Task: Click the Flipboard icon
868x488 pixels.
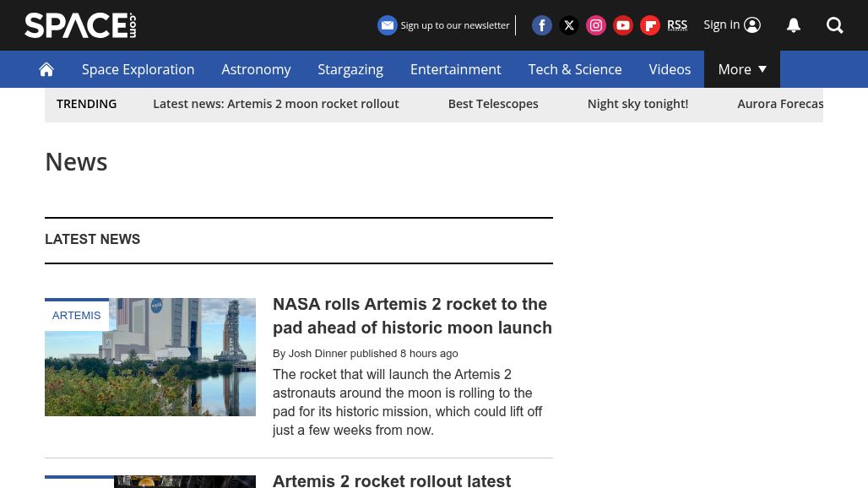Action: pyautogui.click(x=650, y=25)
